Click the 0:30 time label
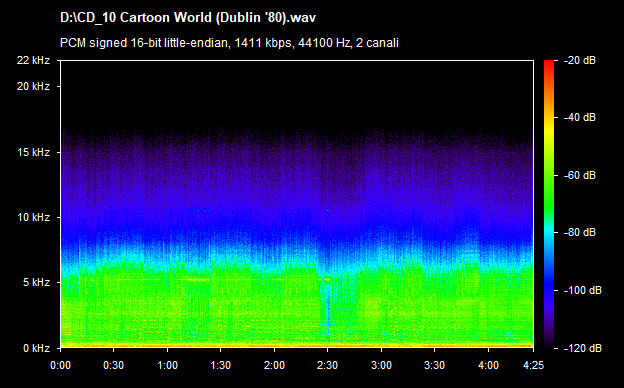The height and width of the screenshot is (388, 624). [114, 365]
